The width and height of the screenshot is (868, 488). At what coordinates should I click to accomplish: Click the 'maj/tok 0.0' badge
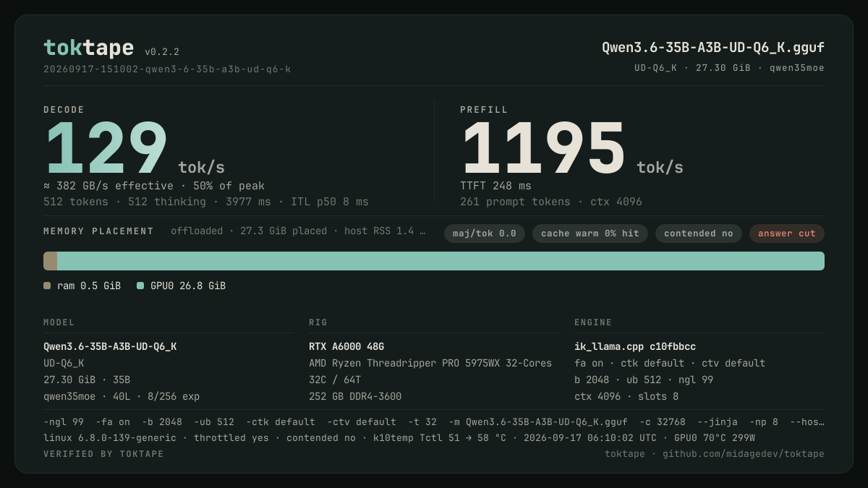pyautogui.click(x=485, y=234)
